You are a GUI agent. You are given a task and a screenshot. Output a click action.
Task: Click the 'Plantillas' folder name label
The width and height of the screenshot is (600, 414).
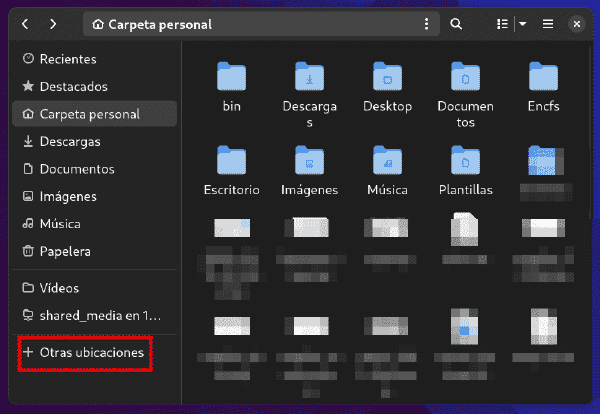(x=465, y=190)
